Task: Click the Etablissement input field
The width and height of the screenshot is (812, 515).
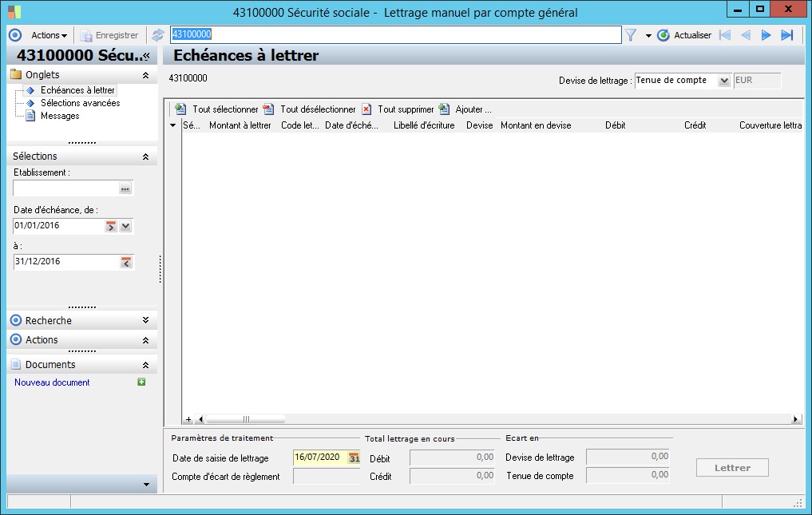Action: click(x=66, y=188)
